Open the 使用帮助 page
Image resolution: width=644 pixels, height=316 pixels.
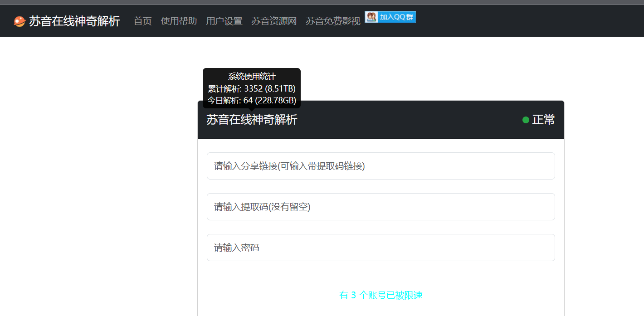click(x=179, y=21)
